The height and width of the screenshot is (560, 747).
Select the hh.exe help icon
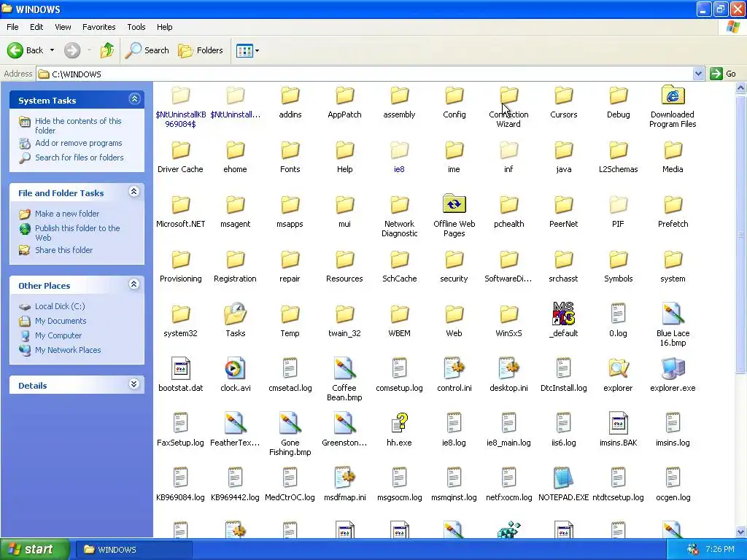click(x=399, y=423)
